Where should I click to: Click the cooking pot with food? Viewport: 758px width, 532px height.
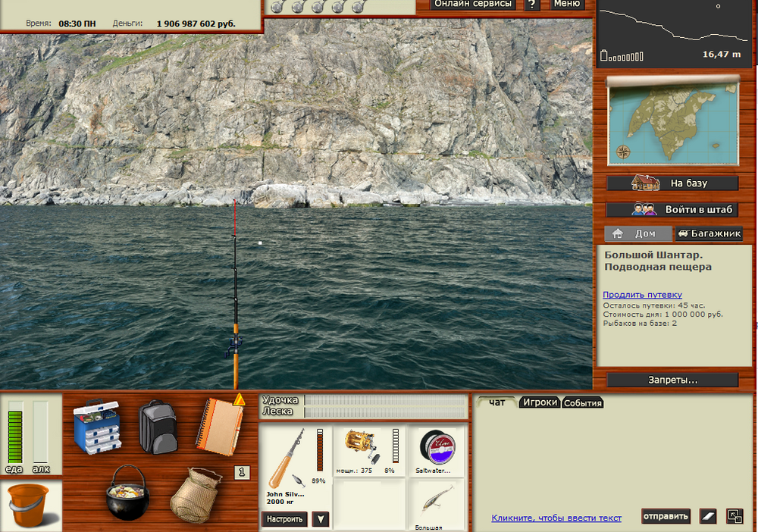[x=127, y=492]
